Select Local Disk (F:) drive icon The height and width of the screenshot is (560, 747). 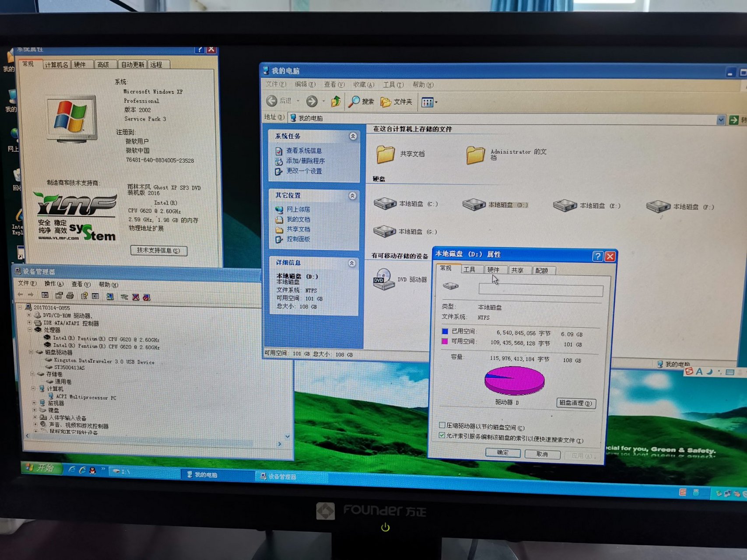[658, 206]
